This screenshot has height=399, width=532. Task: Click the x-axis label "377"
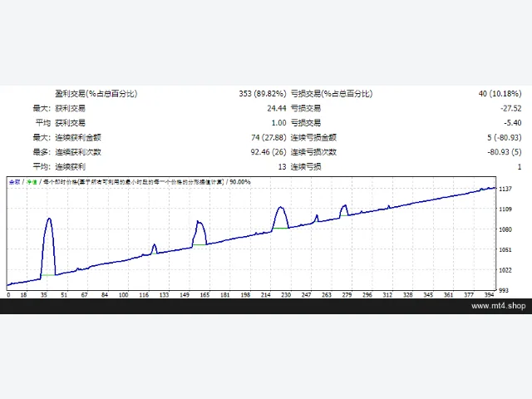tap(469, 295)
